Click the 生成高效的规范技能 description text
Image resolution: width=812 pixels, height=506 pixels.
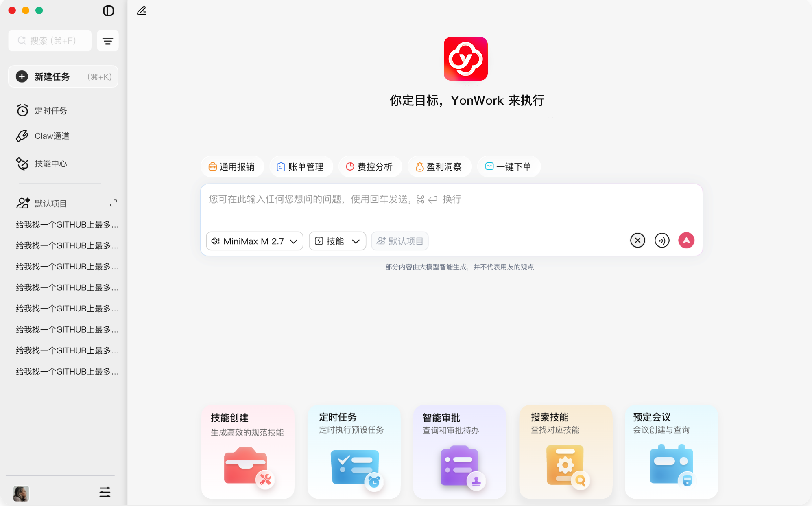click(x=247, y=432)
